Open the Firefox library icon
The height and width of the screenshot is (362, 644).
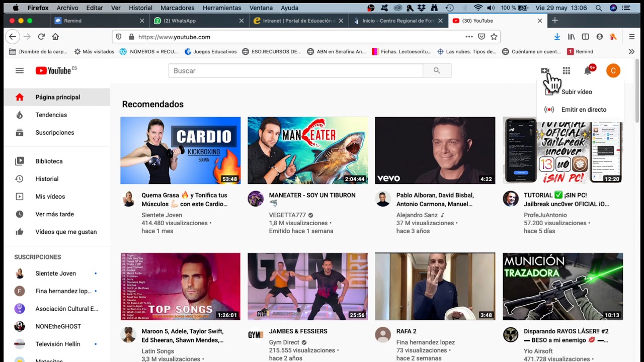coord(571,37)
